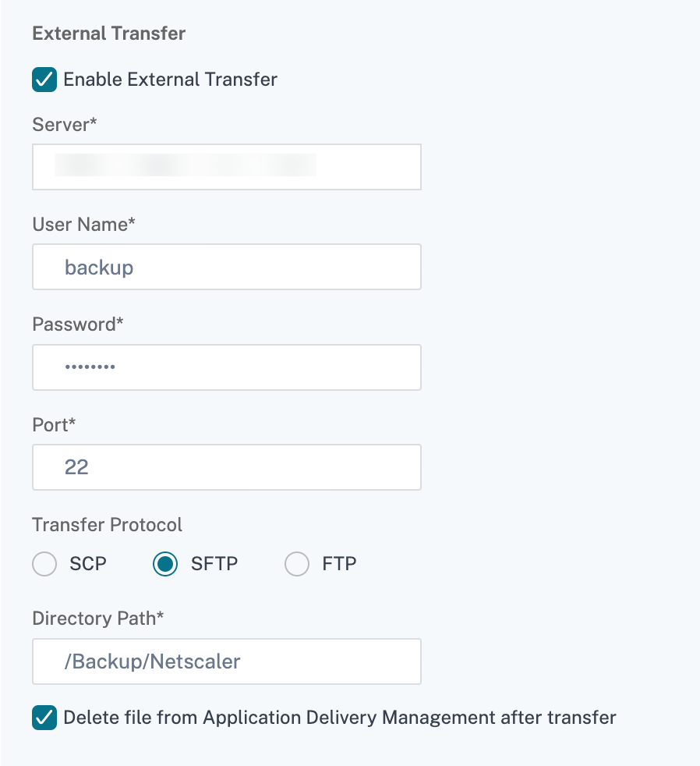Click into the Password input field
The height and width of the screenshot is (766, 700).
226,367
